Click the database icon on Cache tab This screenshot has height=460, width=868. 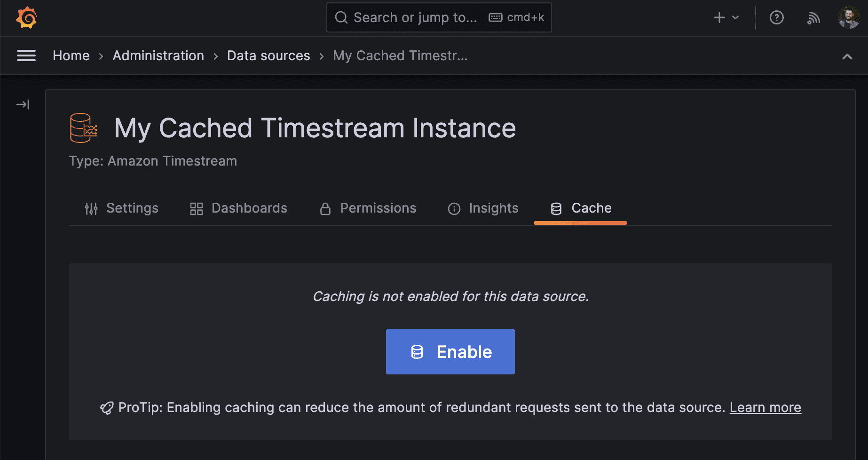(x=557, y=208)
